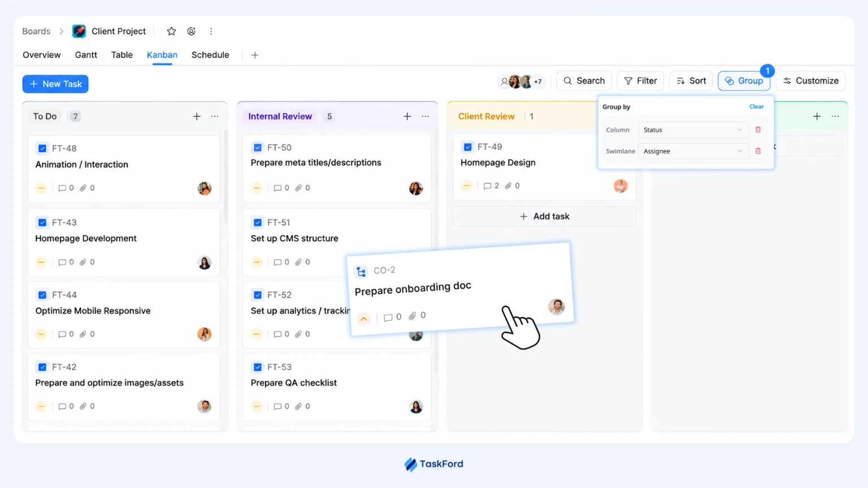Open Optimize Mobile Responsive task title
Viewport: 868px width, 488px height.
[93, 311]
